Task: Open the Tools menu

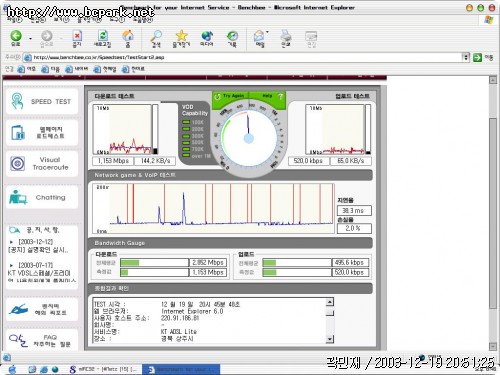Action: click(x=117, y=20)
